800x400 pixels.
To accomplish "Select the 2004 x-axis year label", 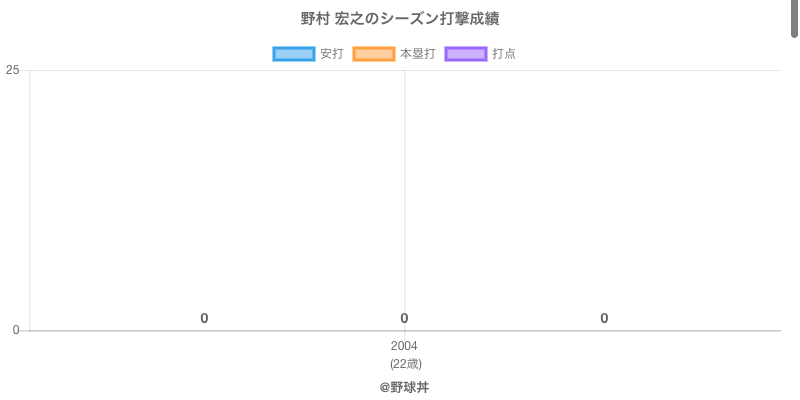I will (404, 346).
